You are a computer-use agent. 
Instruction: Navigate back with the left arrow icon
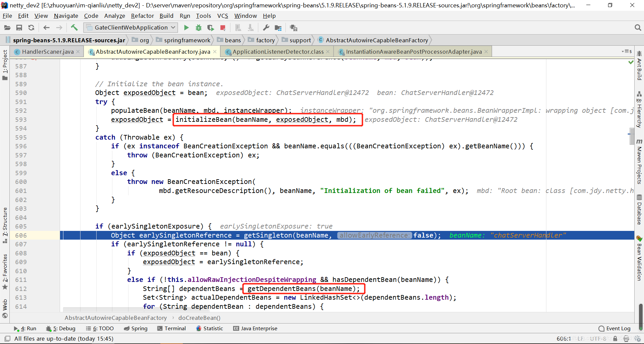point(47,28)
